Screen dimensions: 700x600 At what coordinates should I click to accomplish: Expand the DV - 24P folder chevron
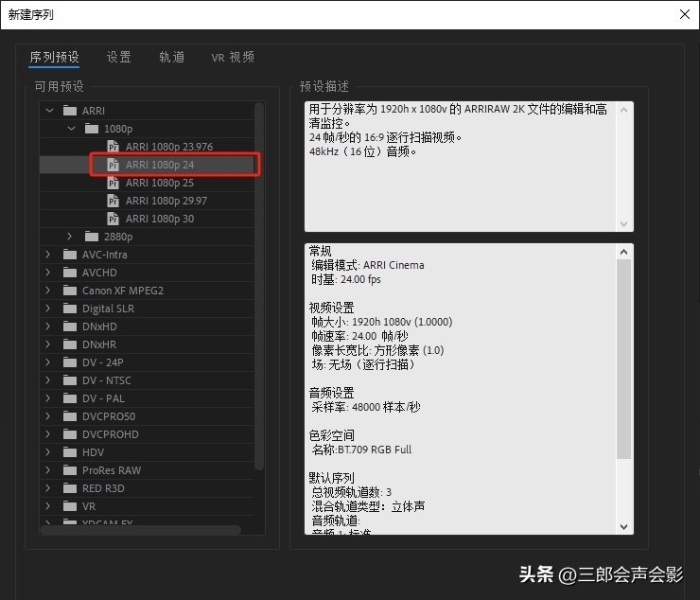tap(47, 362)
